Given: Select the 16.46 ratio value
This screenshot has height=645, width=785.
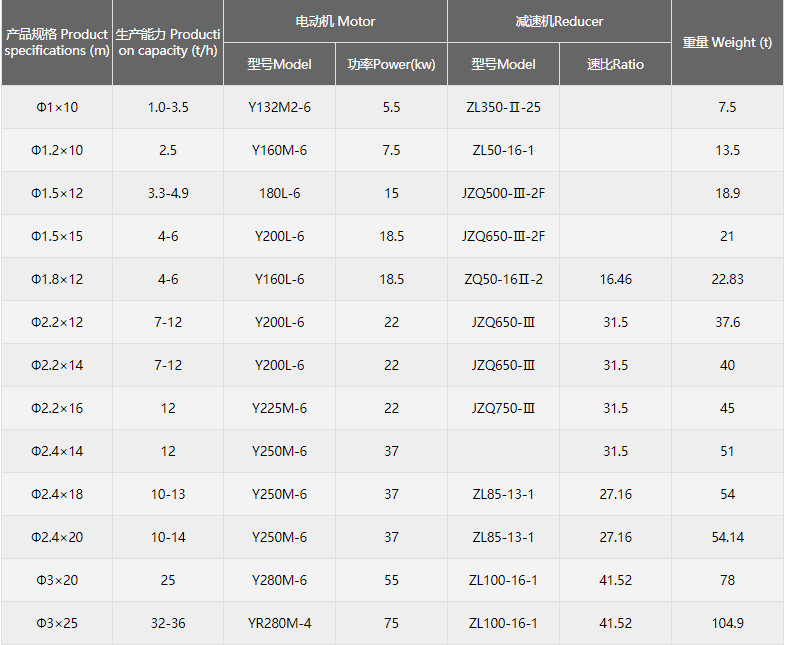Looking at the screenshot, I should [x=615, y=279].
